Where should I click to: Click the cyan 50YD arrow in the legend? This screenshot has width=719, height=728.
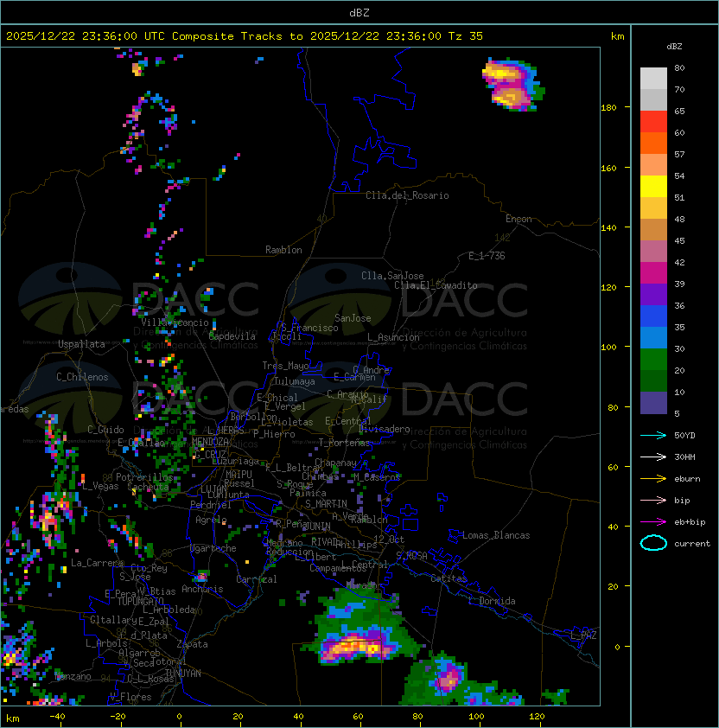(x=653, y=435)
